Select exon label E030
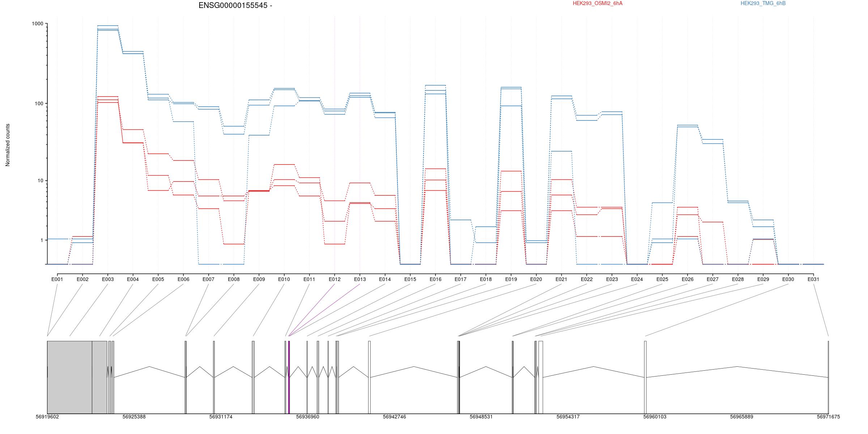Image resolution: width=868 pixels, height=434 pixels. pyautogui.click(x=788, y=279)
